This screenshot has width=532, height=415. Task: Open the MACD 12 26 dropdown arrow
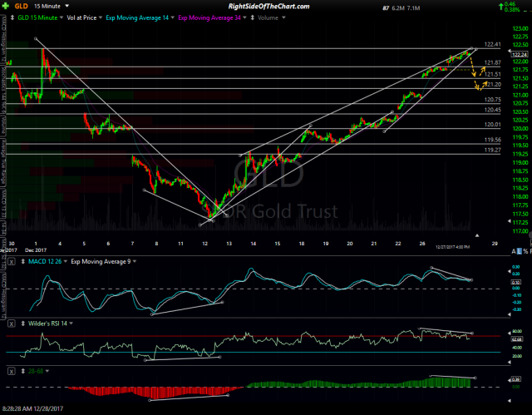pyautogui.click(x=66, y=262)
